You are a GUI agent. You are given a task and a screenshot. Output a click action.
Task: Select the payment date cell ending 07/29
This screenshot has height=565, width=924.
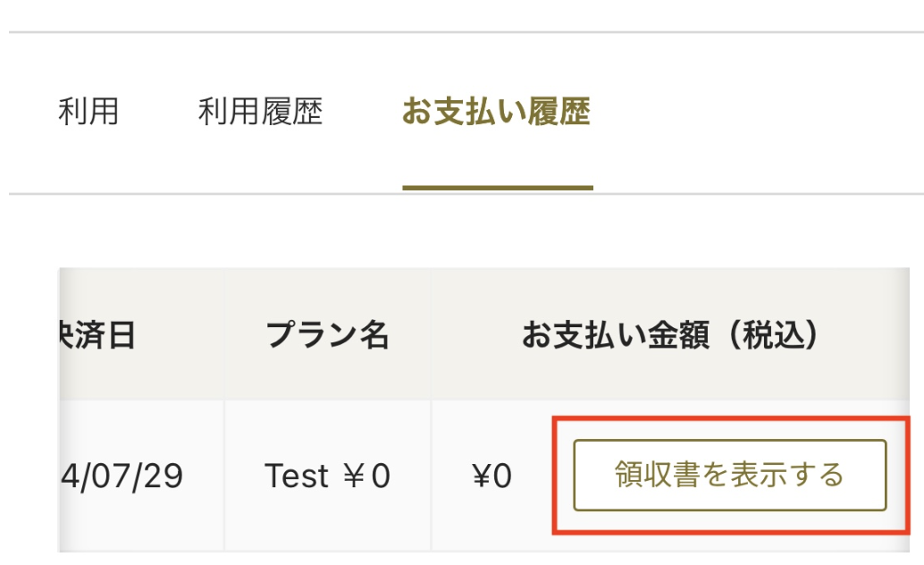(x=125, y=476)
